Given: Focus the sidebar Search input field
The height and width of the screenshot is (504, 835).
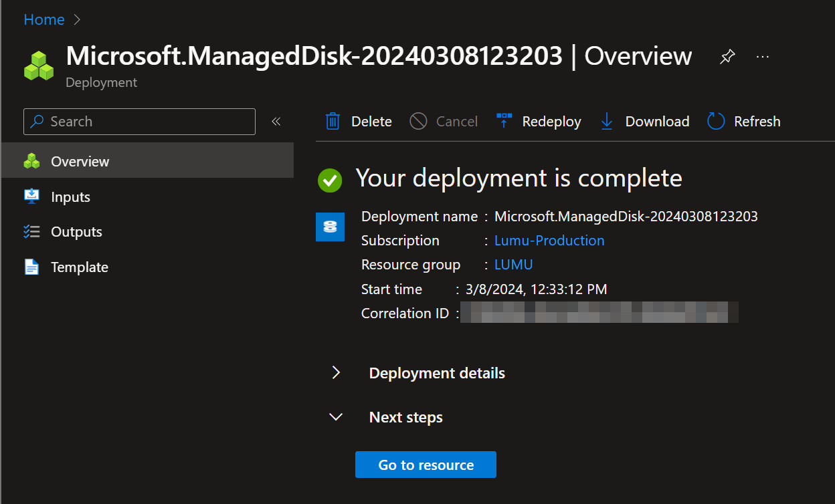Looking at the screenshot, I should (147, 122).
